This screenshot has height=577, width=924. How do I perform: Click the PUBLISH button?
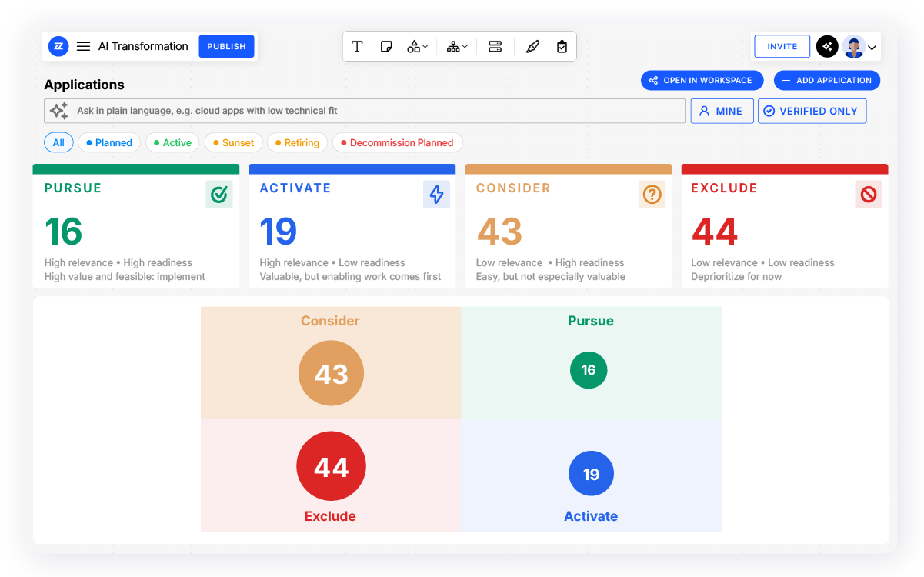pos(226,46)
